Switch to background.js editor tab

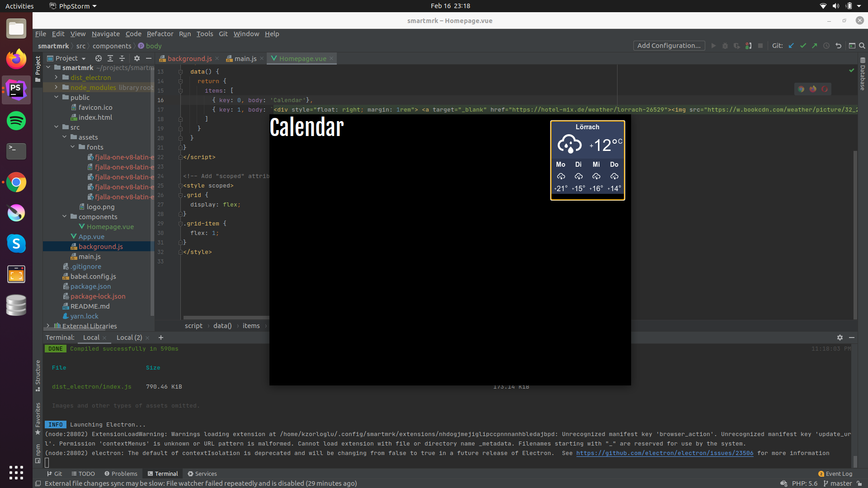pyautogui.click(x=189, y=59)
